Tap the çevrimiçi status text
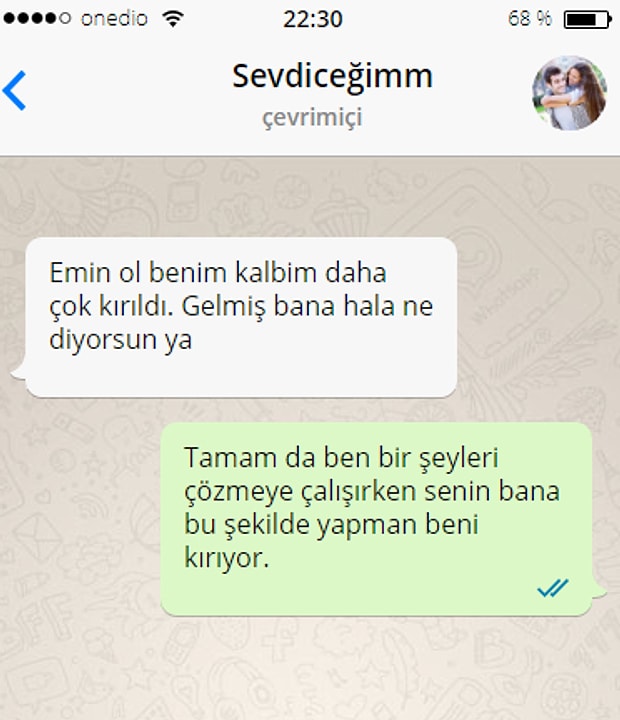The height and width of the screenshot is (720, 620). tap(312, 118)
